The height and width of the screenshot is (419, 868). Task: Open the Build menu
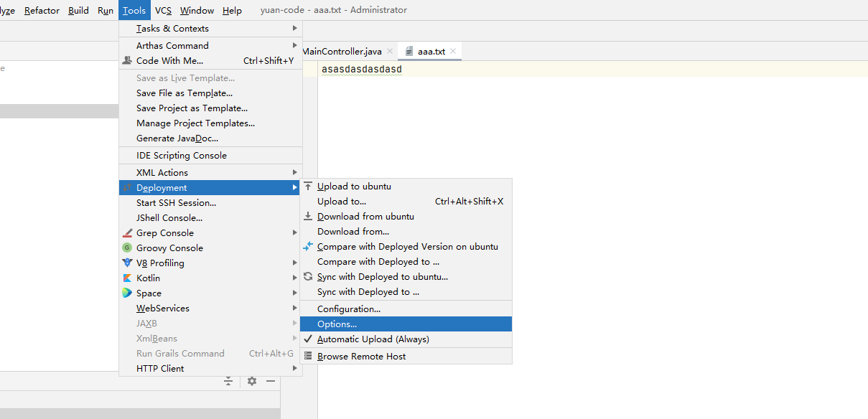pos(79,10)
